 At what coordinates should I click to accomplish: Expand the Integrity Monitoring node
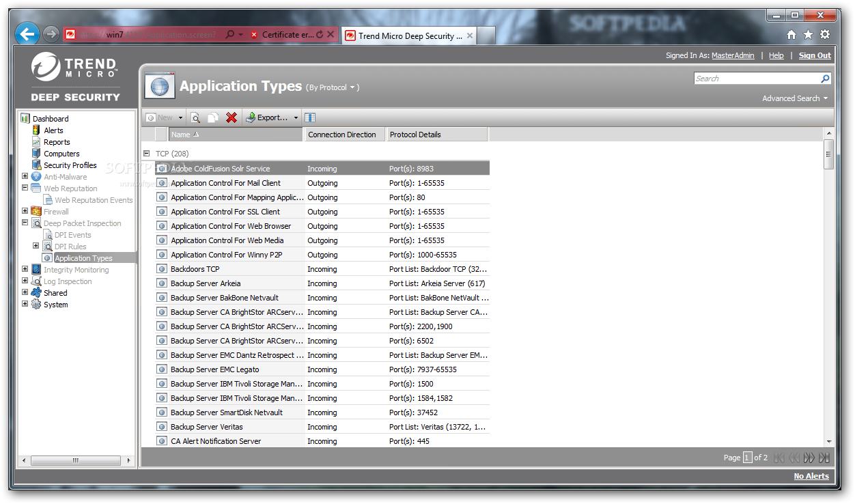point(25,269)
